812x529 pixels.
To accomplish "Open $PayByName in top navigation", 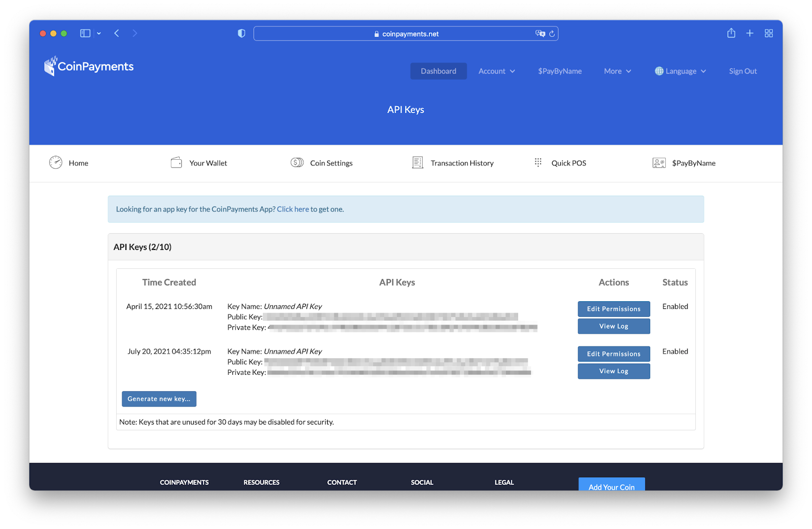I will click(560, 71).
